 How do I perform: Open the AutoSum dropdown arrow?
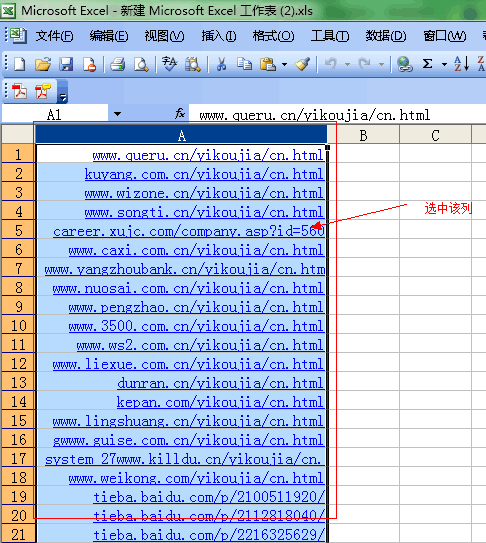444,64
